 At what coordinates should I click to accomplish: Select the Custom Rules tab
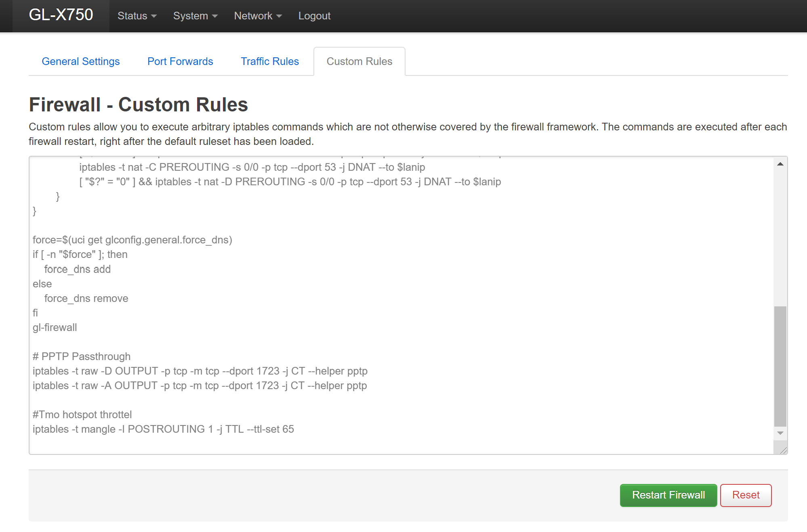[x=359, y=61]
